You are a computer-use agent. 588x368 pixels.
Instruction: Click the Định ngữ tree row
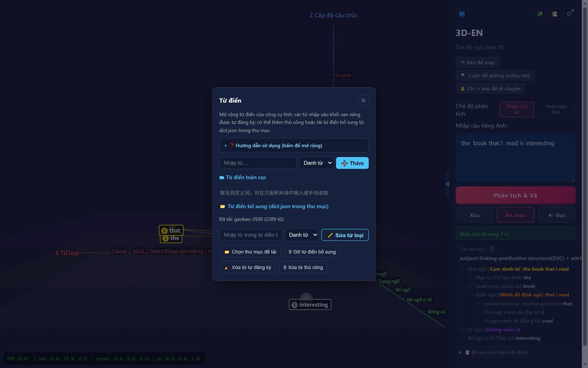coord(522,295)
